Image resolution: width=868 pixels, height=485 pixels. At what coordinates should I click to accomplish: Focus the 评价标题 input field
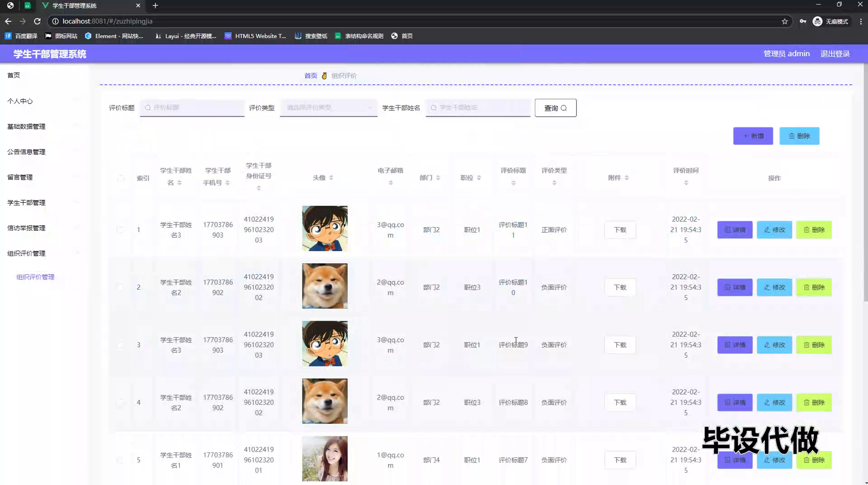click(192, 108)
